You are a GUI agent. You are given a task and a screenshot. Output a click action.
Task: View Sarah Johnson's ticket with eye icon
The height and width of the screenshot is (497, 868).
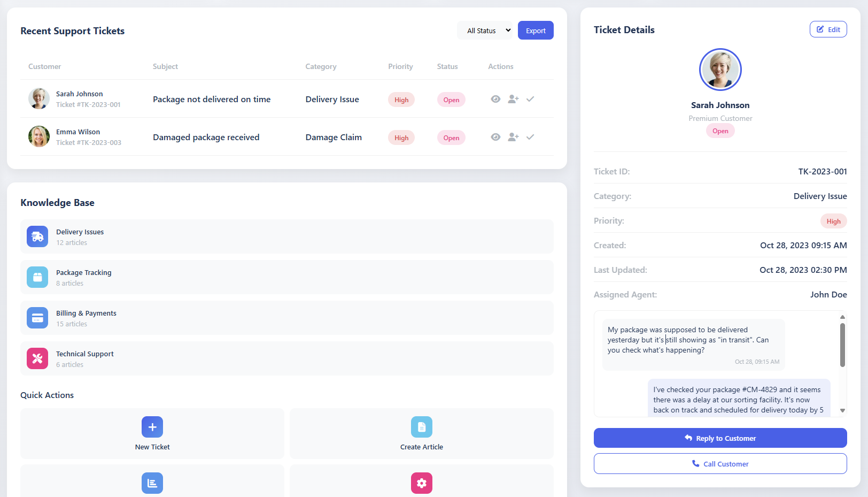click(495, 99)
